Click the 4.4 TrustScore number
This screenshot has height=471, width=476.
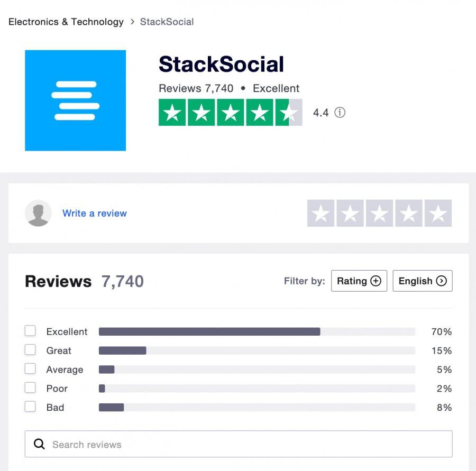[321, 113]
